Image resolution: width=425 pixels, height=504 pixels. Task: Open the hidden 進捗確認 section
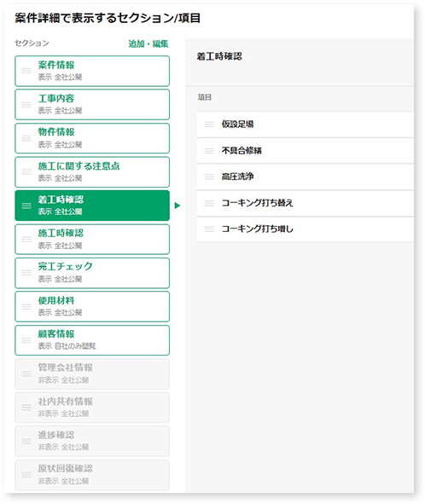point(92,441)
